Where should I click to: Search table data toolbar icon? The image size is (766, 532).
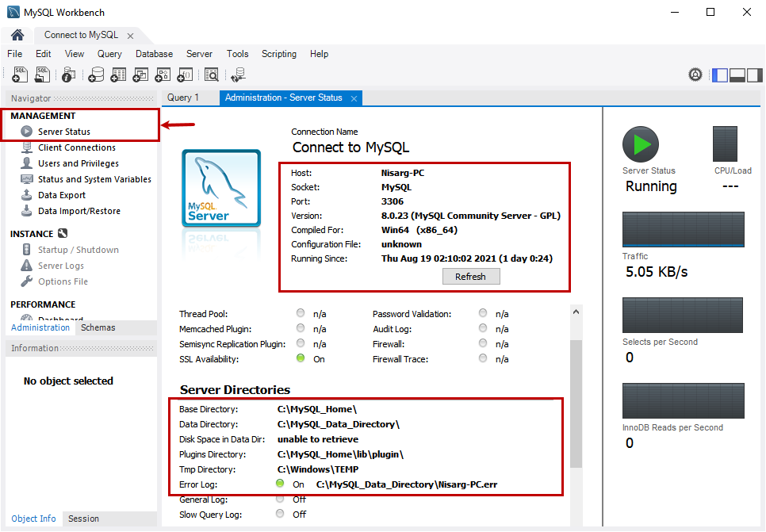tap(212, 75)
